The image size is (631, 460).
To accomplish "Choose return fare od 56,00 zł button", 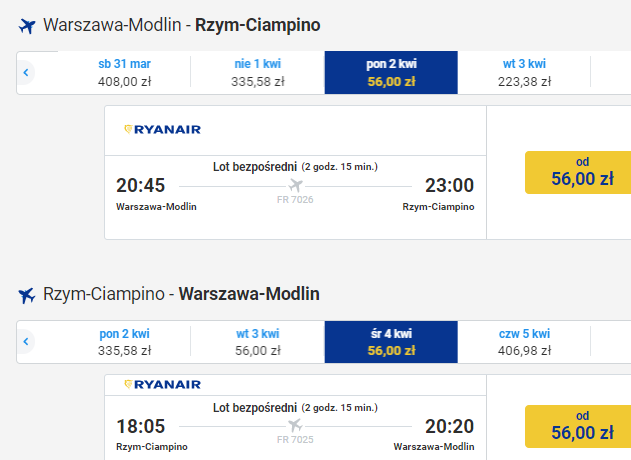I will [x=578, y=426].
